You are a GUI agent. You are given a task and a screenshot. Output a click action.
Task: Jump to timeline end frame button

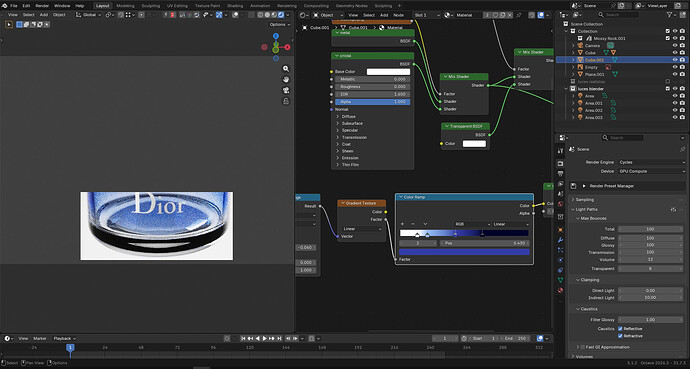point(279,339)
